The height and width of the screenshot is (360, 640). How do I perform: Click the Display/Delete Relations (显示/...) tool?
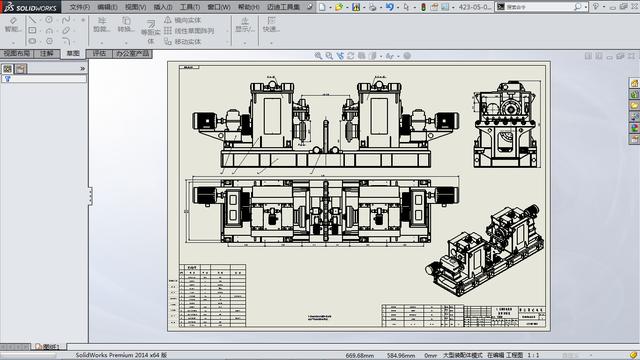[245, 24]
